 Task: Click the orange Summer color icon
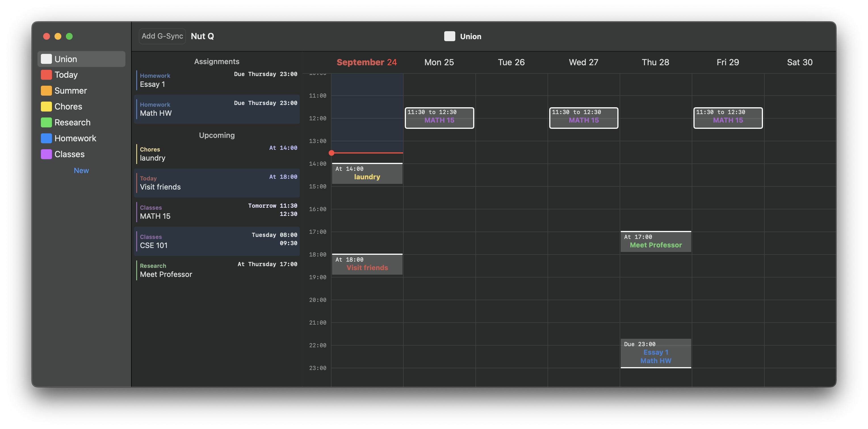pos(46,91)
